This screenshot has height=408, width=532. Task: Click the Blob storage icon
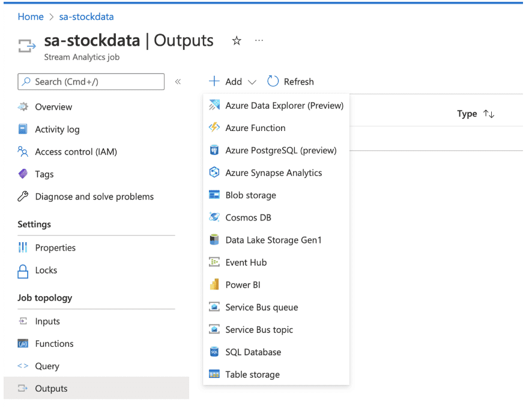click(214, 195)
